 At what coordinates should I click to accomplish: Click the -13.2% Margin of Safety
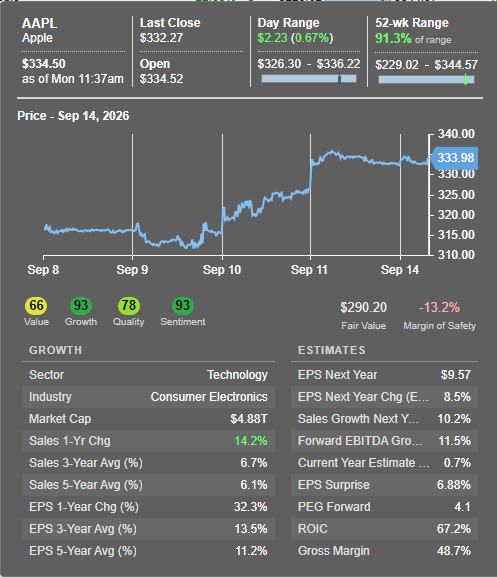[439, 307]
